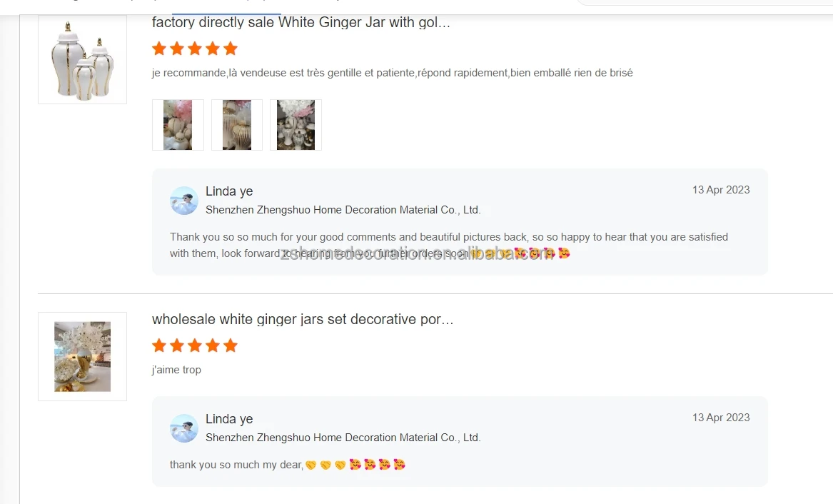Click Linda ye name in second reply

point(229,419)
